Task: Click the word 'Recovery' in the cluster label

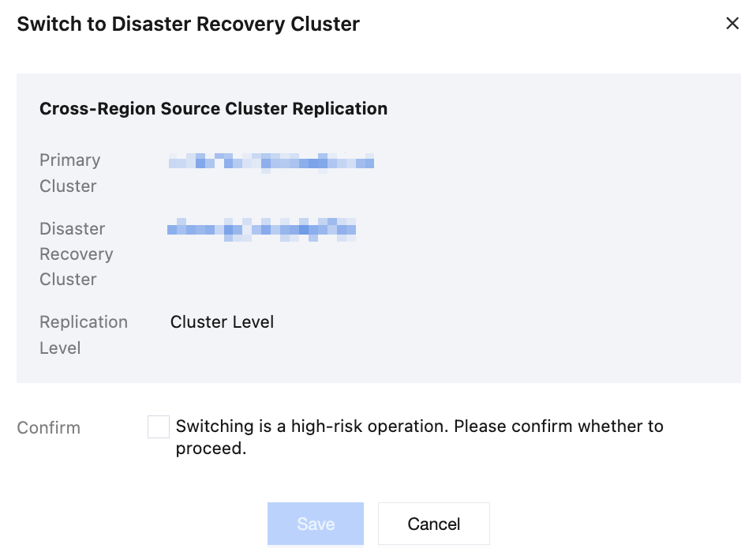Action: pos(77,254)
